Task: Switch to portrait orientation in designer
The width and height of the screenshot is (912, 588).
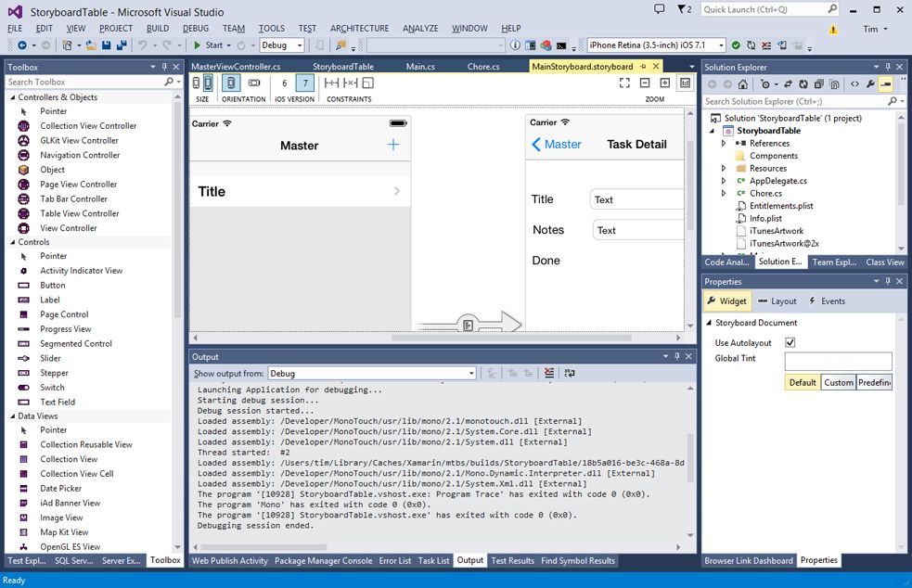Action: point(231,83)
